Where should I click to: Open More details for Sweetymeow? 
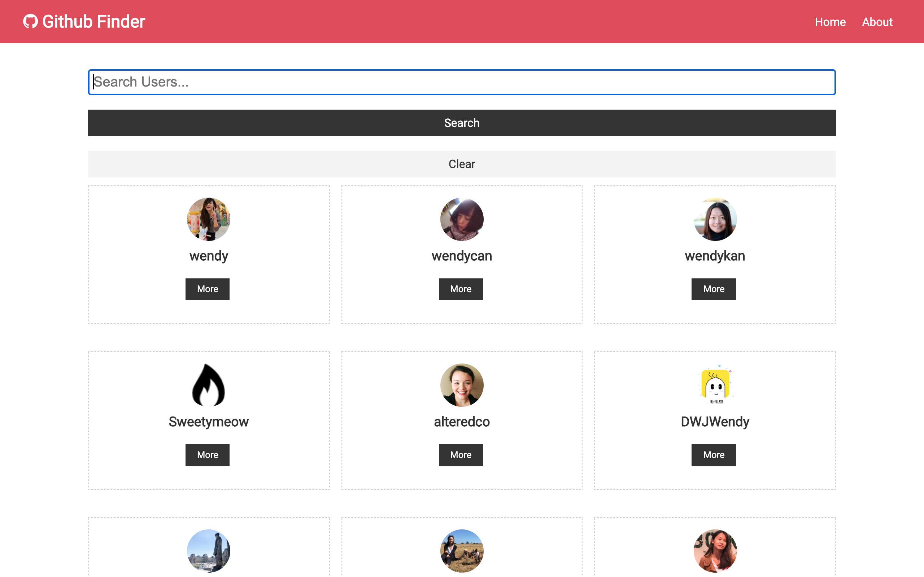[207, 455]
